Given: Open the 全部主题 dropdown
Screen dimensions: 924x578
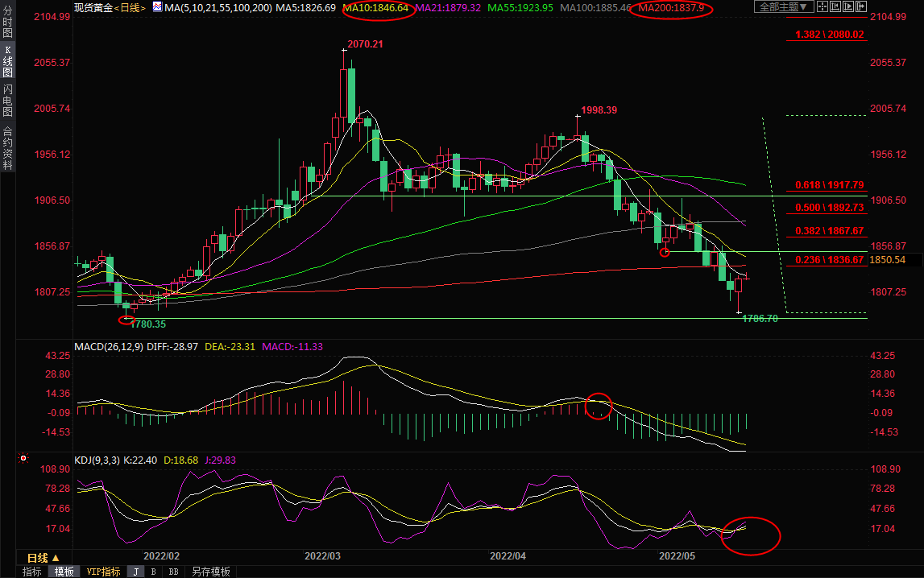Looking at the screenshot, I should tap(784, 7).
